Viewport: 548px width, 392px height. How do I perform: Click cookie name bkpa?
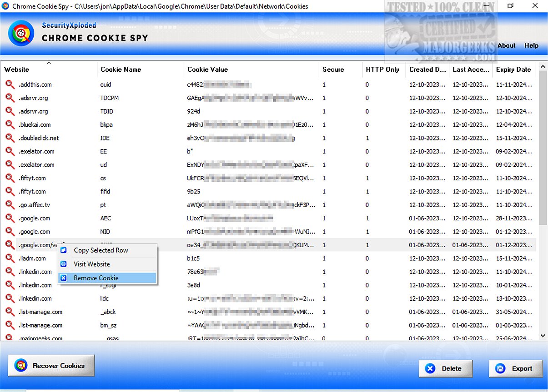coord(106,124)
